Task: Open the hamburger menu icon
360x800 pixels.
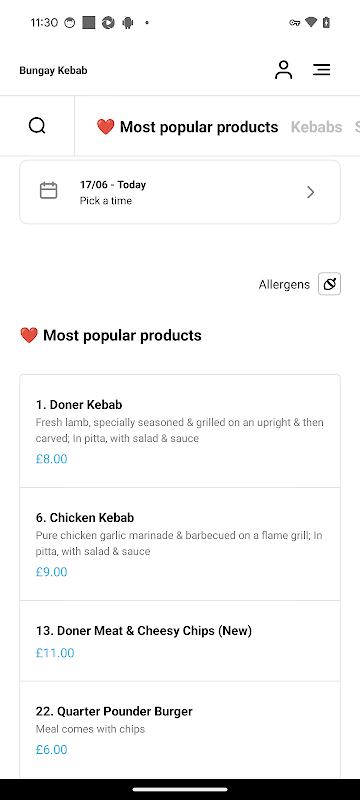Action: point(322,70)
